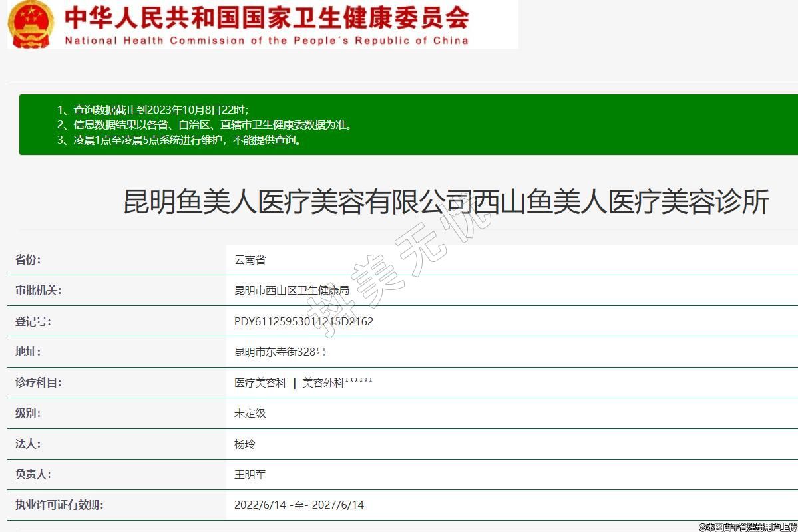
Task: Click the 登记号 row label
Action: click(33, 321)
